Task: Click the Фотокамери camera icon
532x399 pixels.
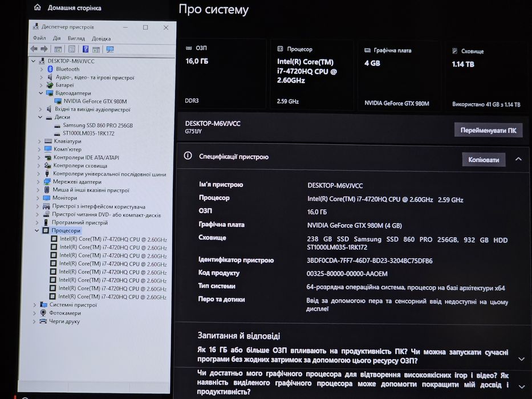Action: point(43,313)
